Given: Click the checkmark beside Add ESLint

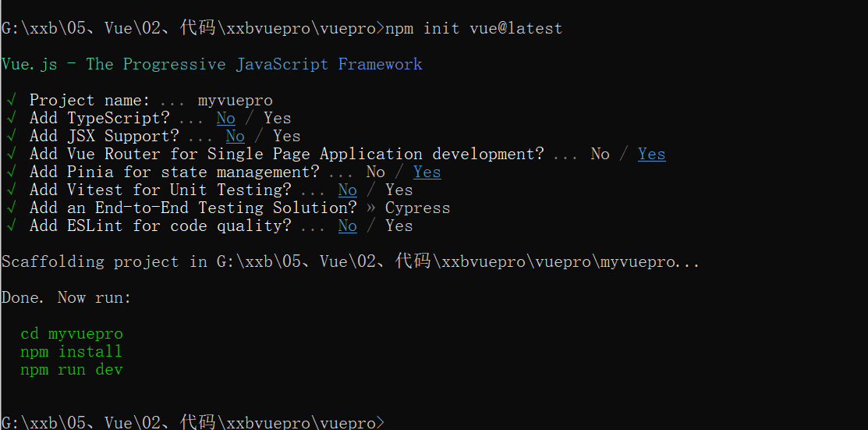Looking at the screenshot, I should coord(11,226).
